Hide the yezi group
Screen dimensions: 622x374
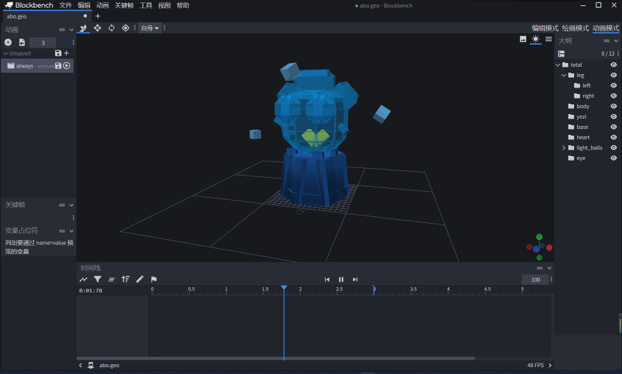click(614, 116)
